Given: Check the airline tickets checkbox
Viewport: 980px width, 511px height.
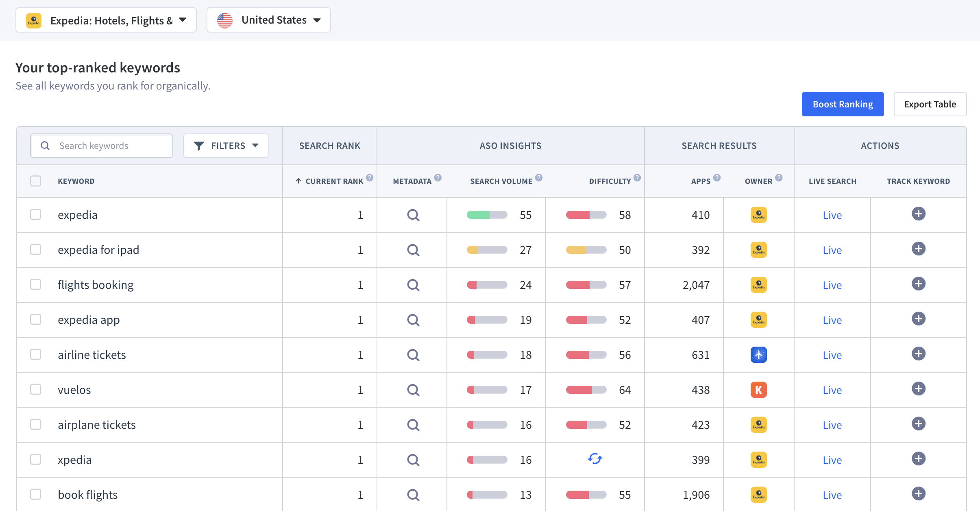Looking at the screenshot, I should [x=36, y=354].
